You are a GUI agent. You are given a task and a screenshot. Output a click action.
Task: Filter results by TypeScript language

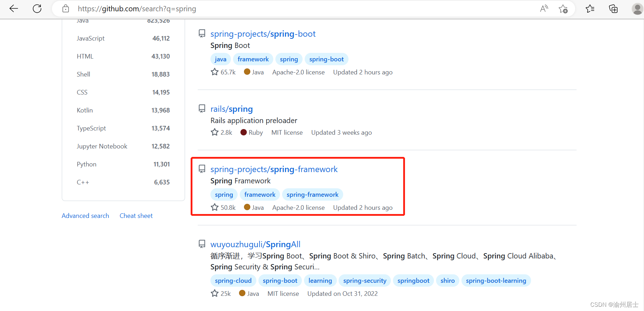(x=123, y=128)
